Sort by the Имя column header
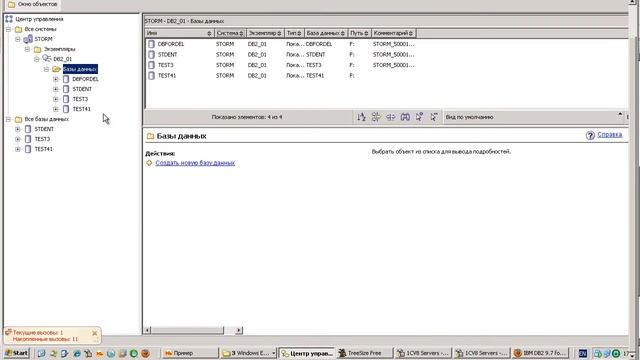 point(179,33)
